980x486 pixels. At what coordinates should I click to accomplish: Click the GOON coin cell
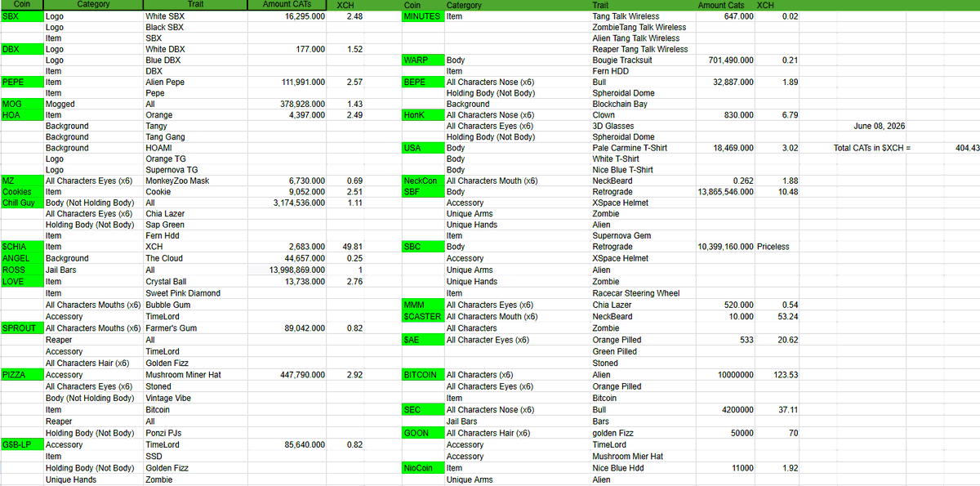point(422,434)
